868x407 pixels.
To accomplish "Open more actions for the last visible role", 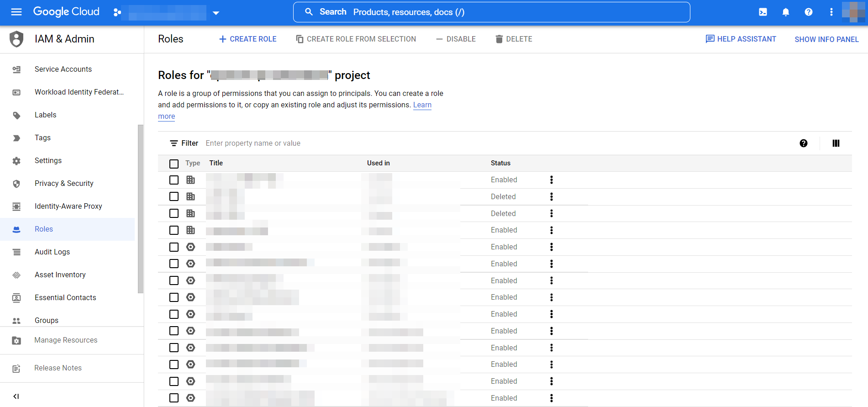I will [552, 398].
